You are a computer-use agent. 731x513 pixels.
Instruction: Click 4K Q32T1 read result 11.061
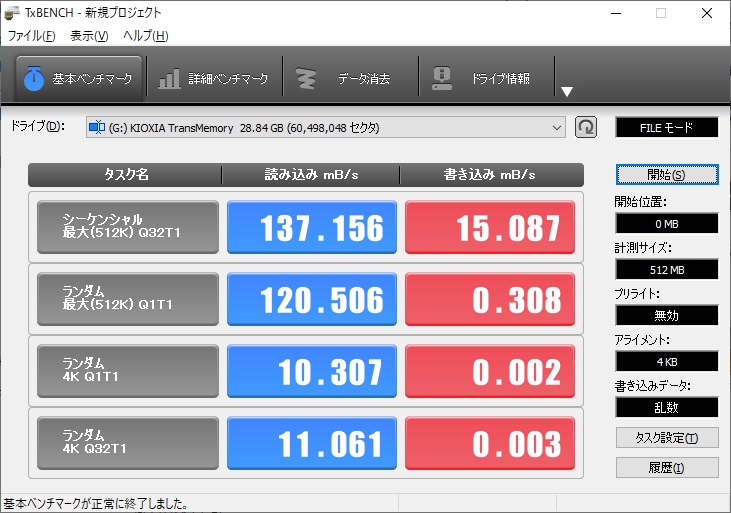[312, 443]
